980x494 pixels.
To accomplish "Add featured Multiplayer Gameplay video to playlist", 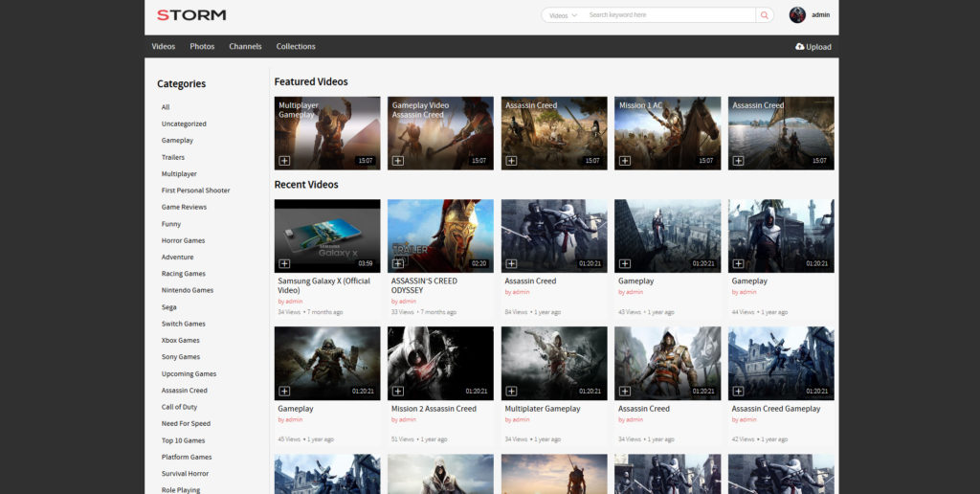I will click(x=284, y=161).
